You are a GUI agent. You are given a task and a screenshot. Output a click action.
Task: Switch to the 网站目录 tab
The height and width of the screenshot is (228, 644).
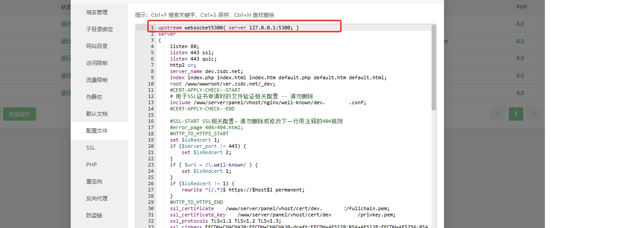coord(97,46)
